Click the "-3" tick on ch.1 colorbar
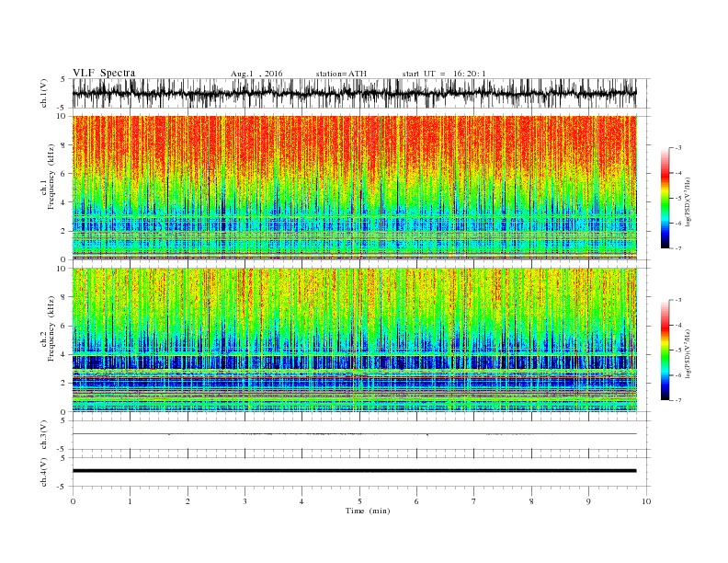Viewport: 728px width, 563px height. point(678,148)
